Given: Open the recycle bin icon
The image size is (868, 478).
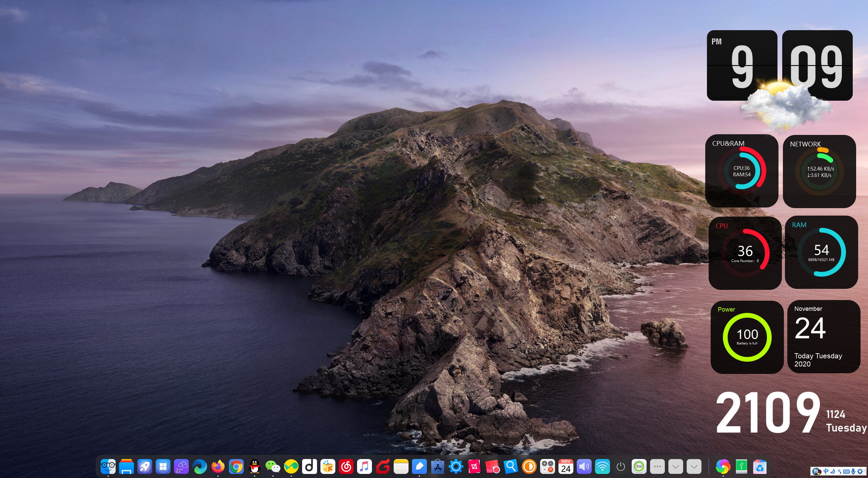Looking at the screenshot, I should coord(759,467).
